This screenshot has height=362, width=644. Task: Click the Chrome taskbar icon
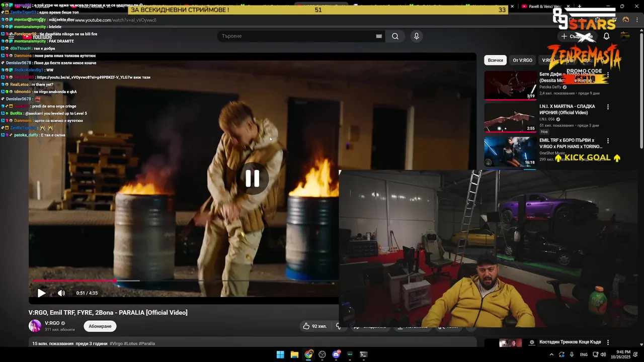[x=308, y=354]
